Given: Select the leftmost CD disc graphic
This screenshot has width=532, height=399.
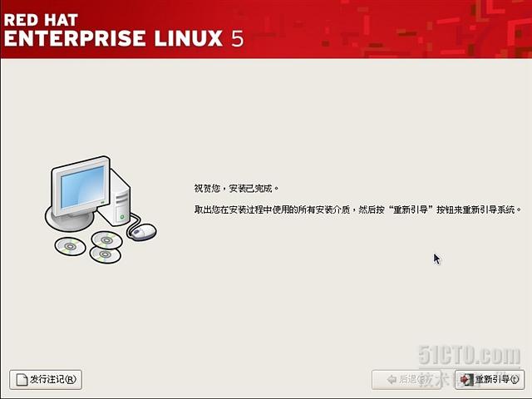Looking at the screenshot, I should 70,246.
